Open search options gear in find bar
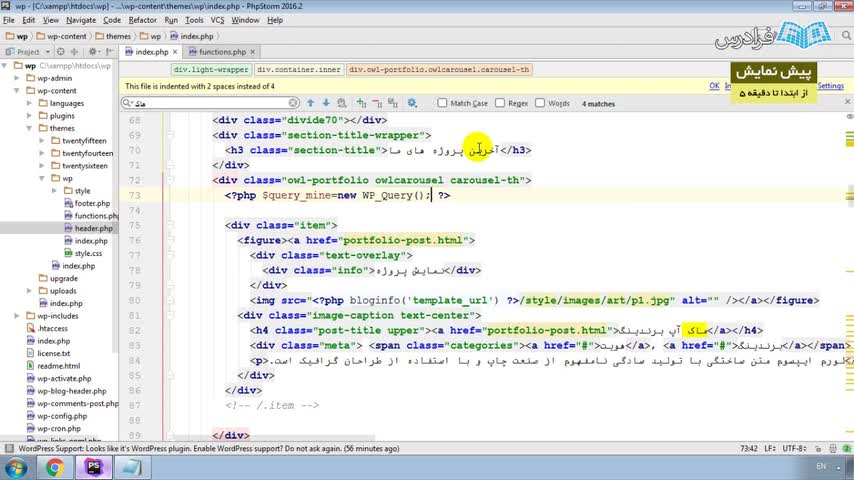Viewport: 854px width, 480px height. click(412, 103)
